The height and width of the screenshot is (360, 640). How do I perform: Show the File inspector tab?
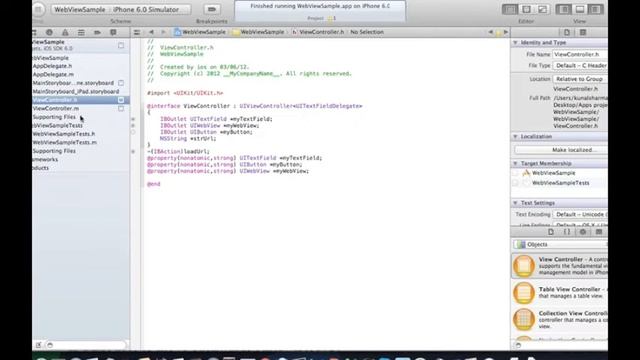(567, 32)
